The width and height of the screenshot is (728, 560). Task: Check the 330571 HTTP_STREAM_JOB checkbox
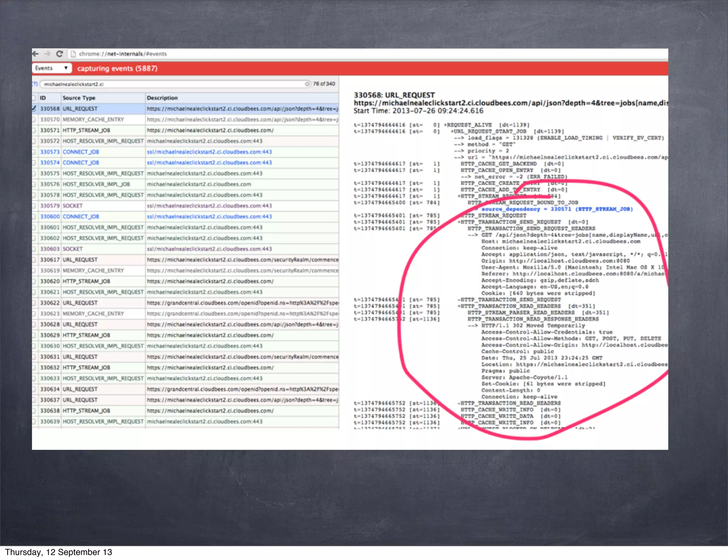(34, 130)
